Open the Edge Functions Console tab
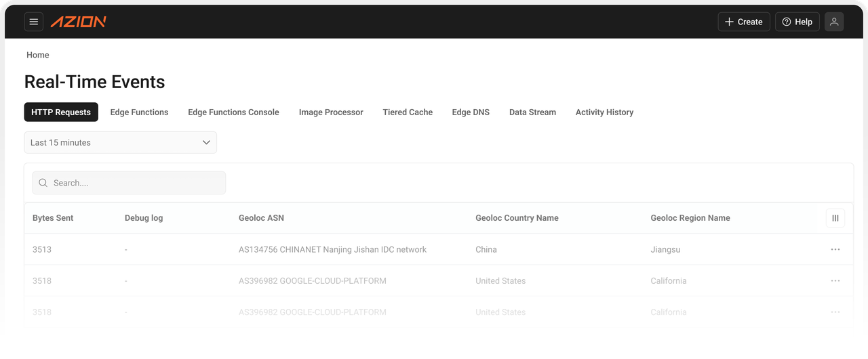The height and width of the screenshot is (359, 868). click(x=233, y=112)
